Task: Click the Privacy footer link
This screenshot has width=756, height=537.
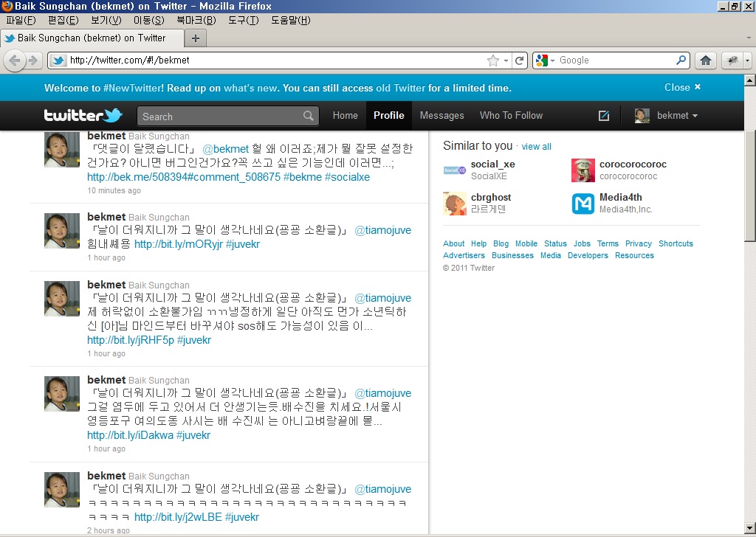Action: pyautogui.click(x=639, y=243)
